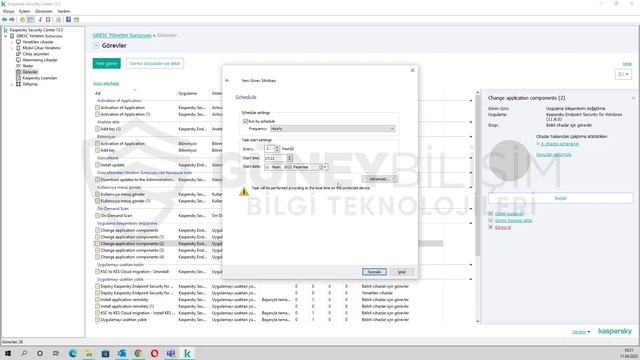Open Microsoft Edge from the taskbar
This screenshot has height=360, width=640.
pos(73,353)
